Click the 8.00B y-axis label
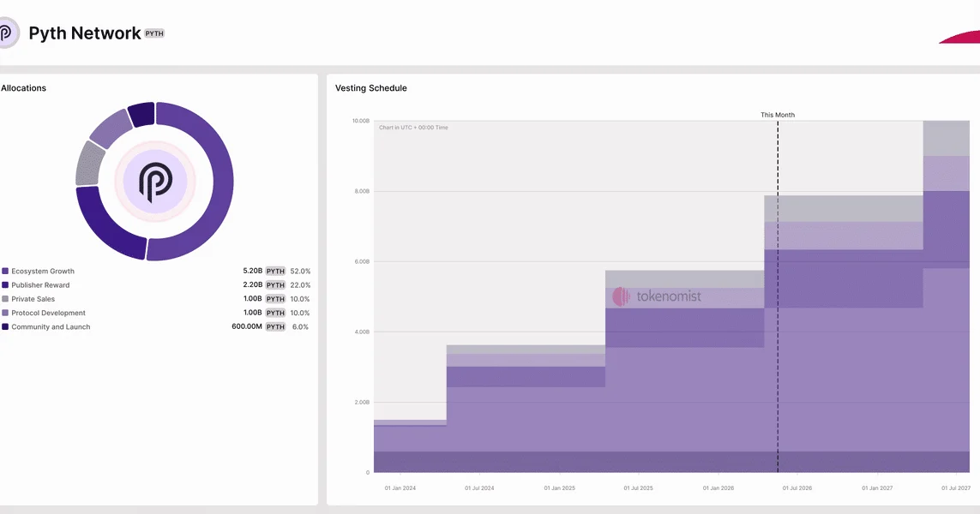980x514 pixels. 362,191
